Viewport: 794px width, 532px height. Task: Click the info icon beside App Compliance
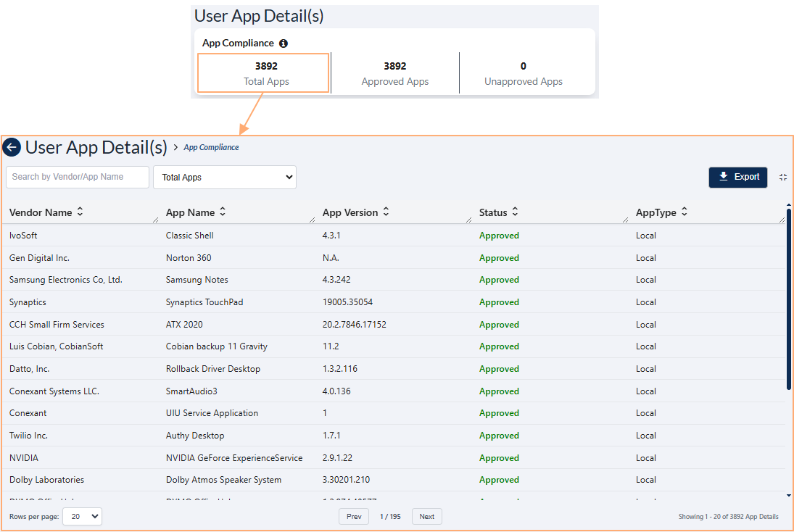284,43
